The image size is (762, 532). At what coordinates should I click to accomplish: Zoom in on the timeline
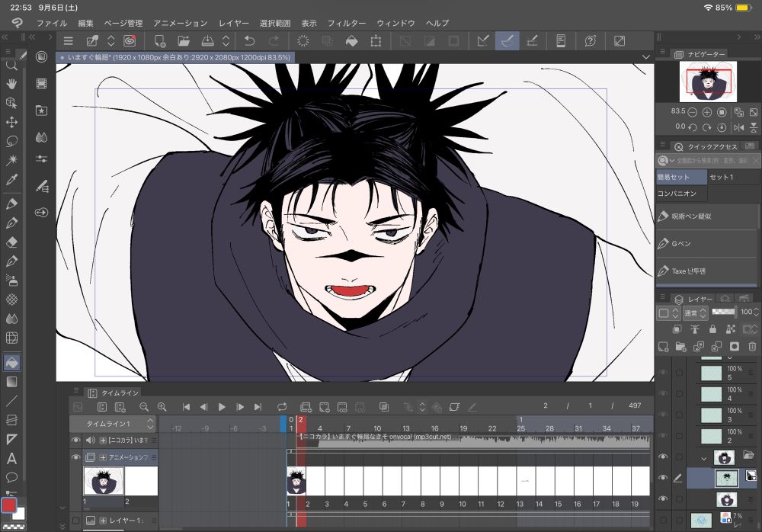click(162, 408)
